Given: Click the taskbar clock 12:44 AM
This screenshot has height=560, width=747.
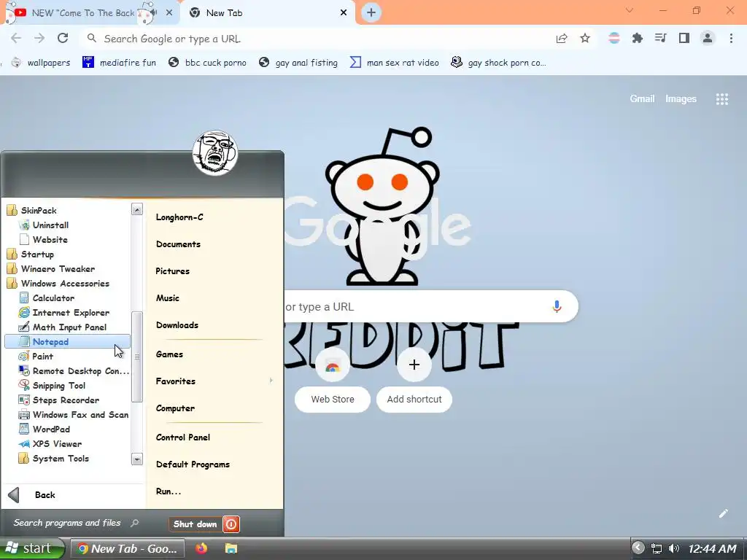Looking at the screenshot, I should pyautogui.click(x=712, y=549).
